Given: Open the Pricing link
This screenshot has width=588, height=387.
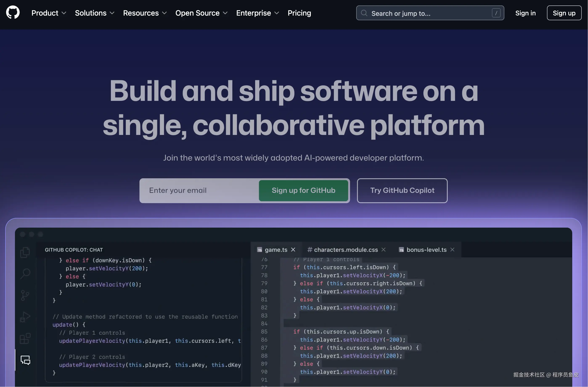Looking at the screenshot, I should pos(299,13).
